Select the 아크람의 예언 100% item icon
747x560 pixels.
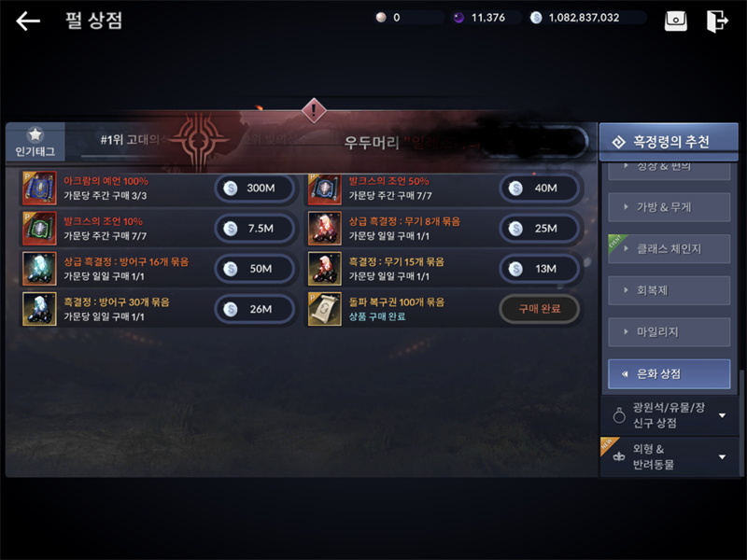coord(39,189)
